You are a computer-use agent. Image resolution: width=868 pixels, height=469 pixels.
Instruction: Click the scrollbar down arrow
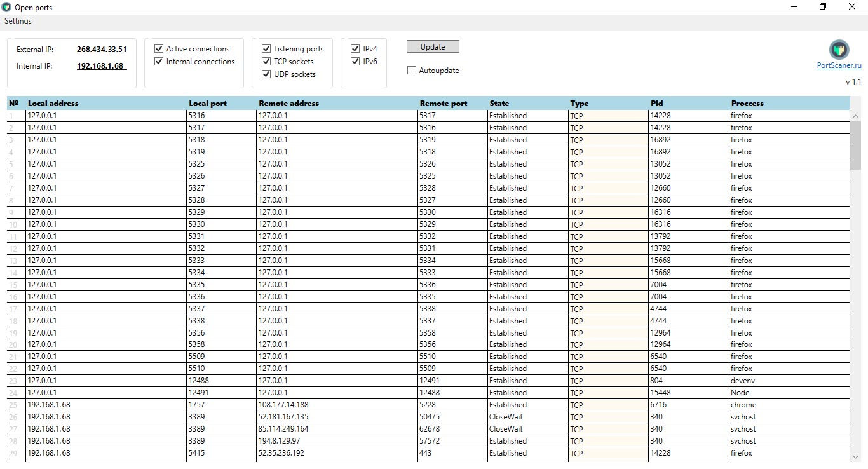coord(855,456)
